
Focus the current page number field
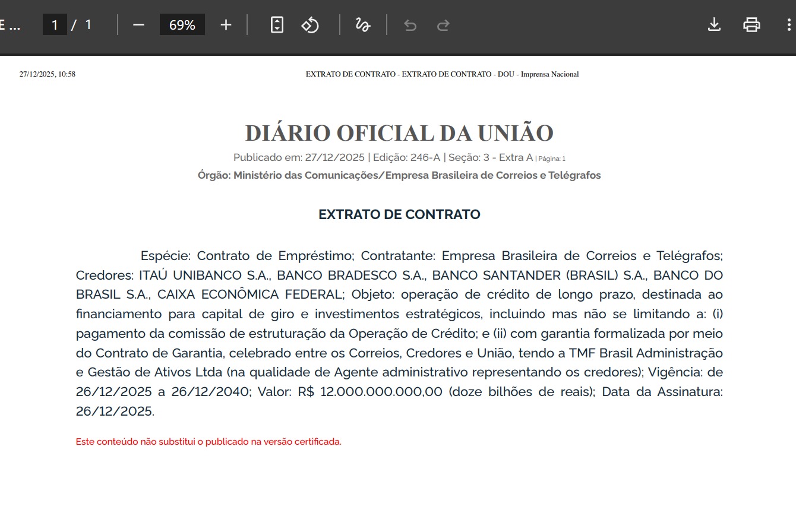tap(55, 25)
